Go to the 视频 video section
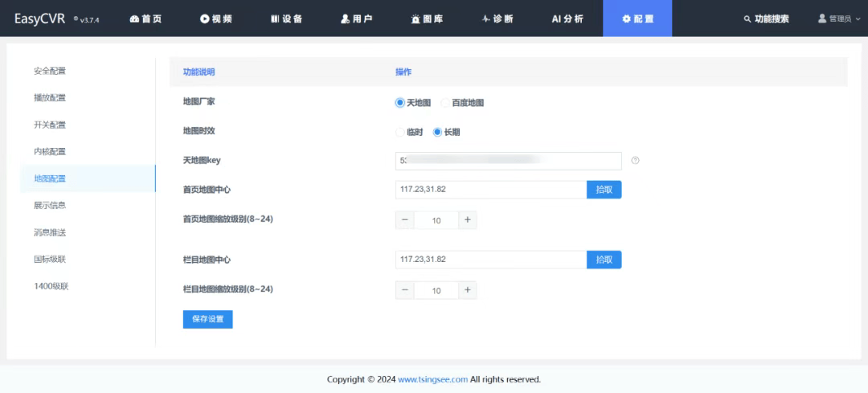 [216, 18]
